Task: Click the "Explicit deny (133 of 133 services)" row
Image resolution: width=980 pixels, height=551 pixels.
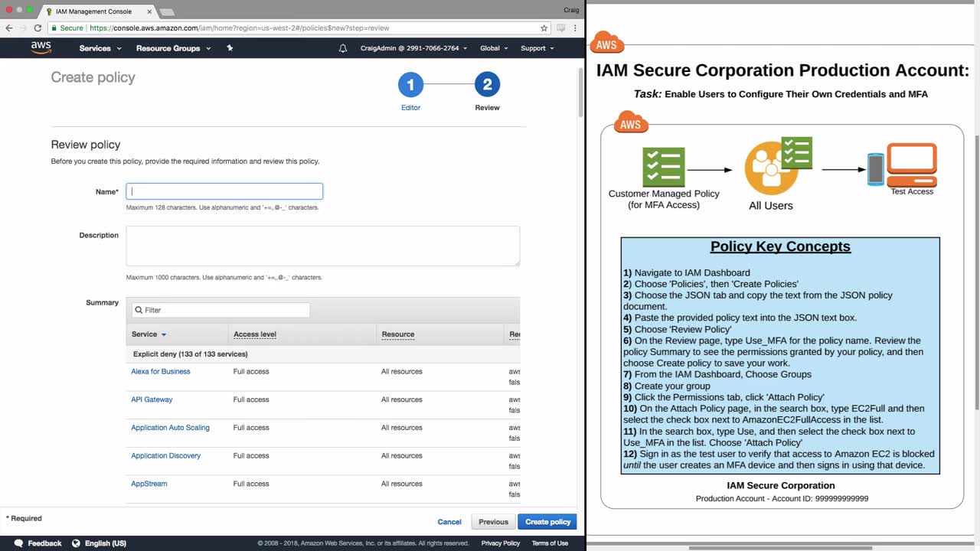Action: (323, 354)
